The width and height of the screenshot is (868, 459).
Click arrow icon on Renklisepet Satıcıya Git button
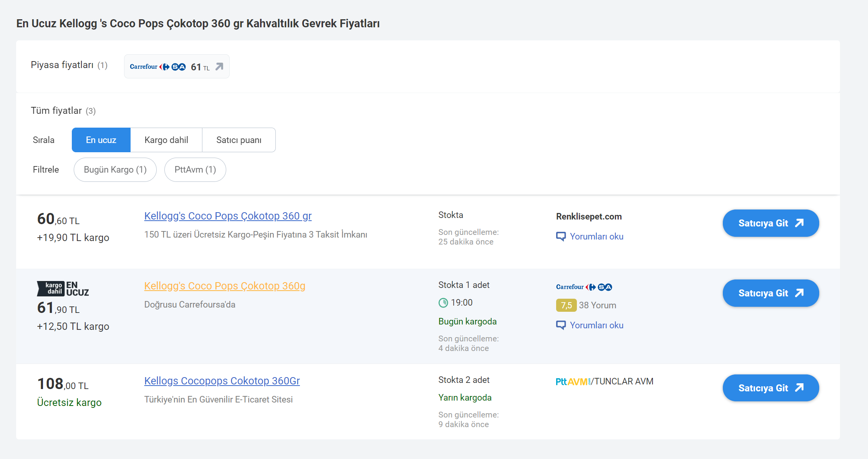click(x=800, y=223)
